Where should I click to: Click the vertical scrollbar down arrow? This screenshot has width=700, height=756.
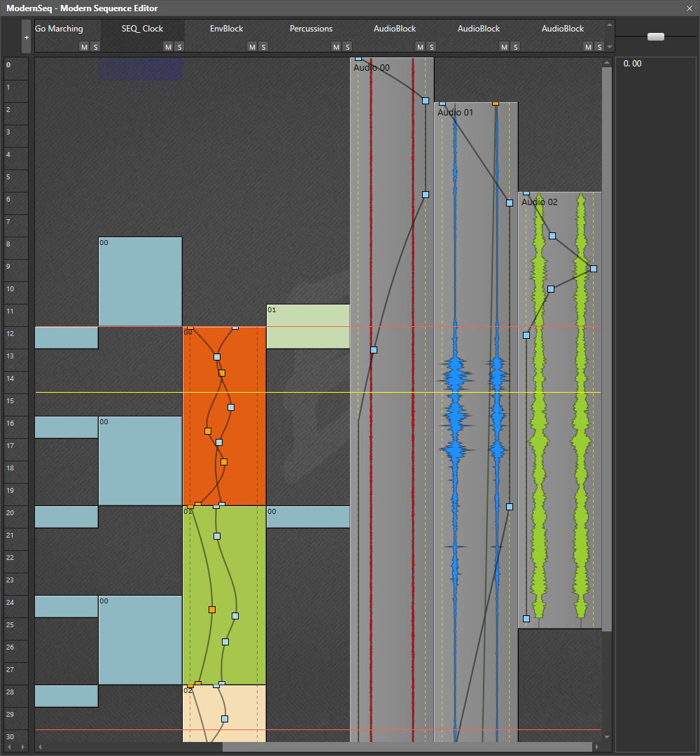coord(607,738)
